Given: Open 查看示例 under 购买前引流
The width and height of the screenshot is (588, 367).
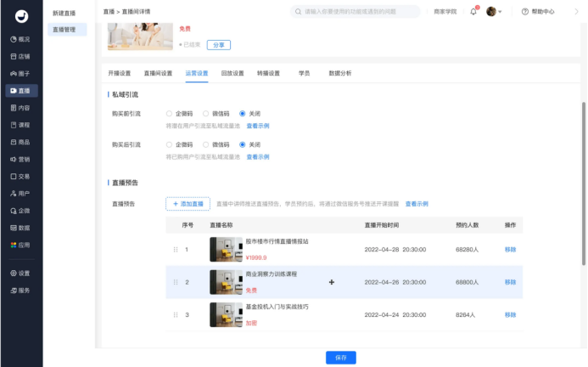Looking at the screenshot, I should pos(258,126).
